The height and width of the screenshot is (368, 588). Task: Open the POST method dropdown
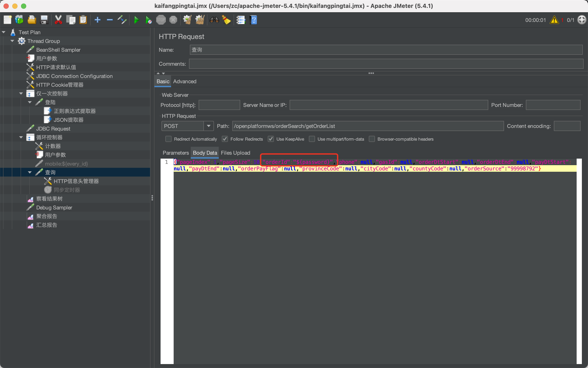tap(208, 126)
